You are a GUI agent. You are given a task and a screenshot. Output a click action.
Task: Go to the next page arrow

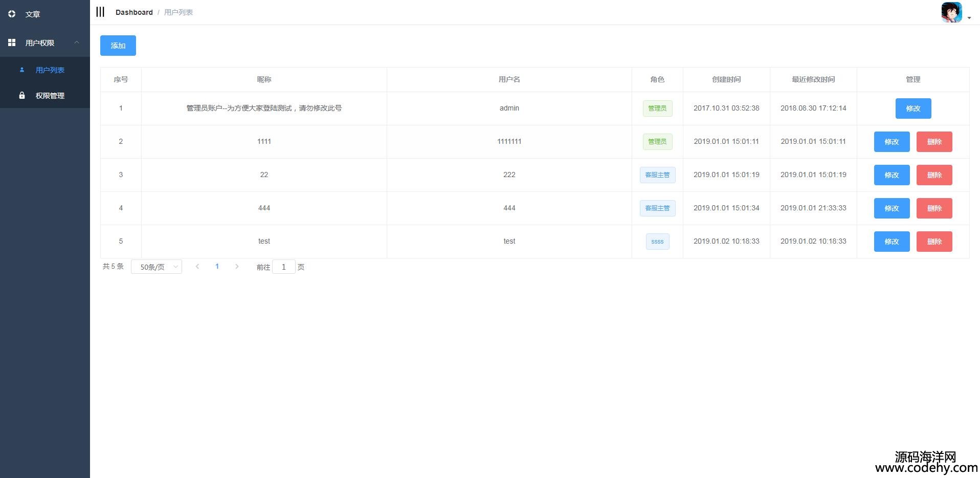pyautogui.click(x=237, y=267)
